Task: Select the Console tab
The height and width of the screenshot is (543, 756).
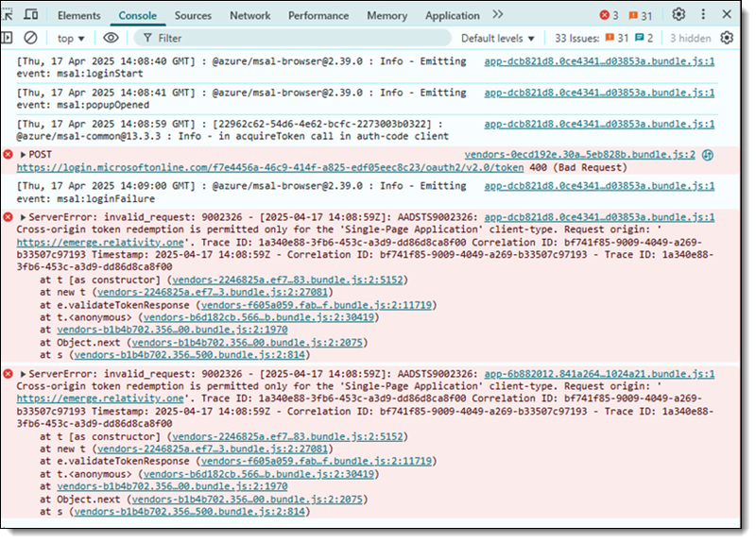Action: click(x=137, y=15)
